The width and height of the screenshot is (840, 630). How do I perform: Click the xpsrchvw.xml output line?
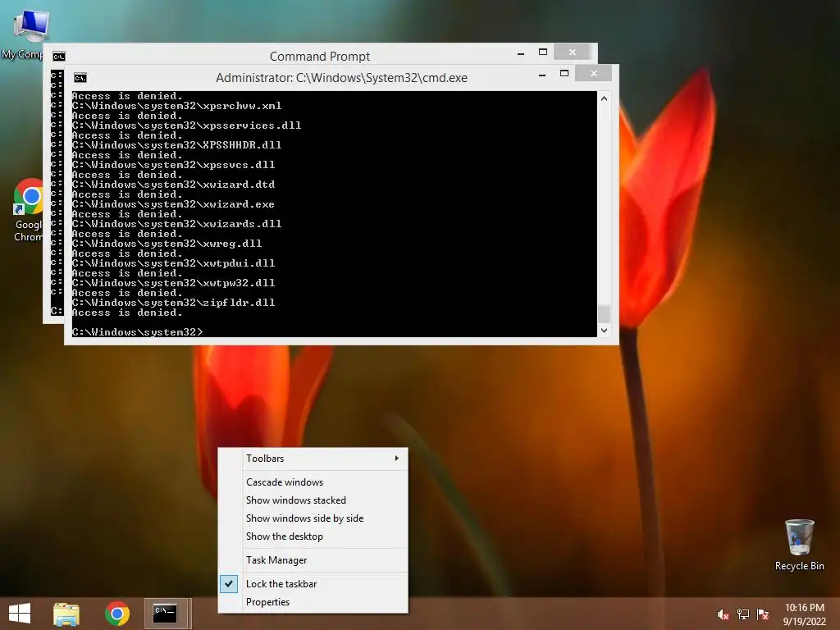tap(177, 106)
